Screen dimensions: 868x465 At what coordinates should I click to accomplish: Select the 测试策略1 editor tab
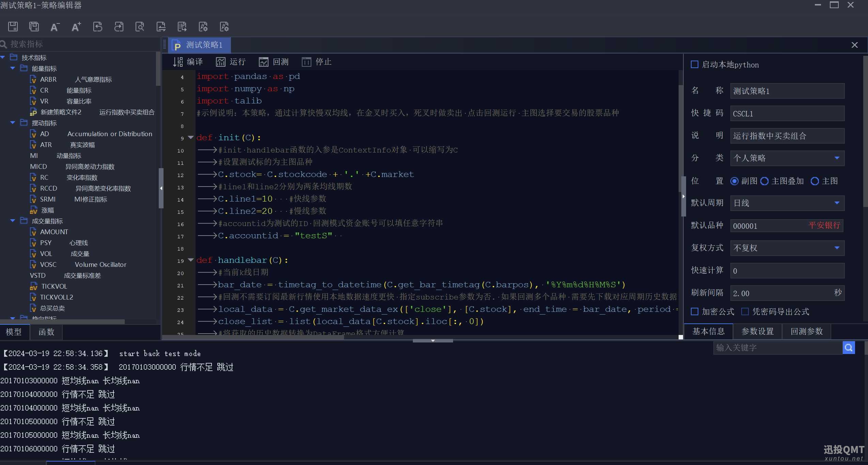200,45
